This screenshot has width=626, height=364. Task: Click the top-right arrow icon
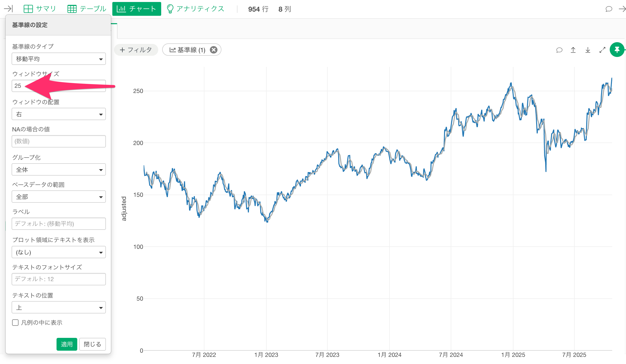tap(622, 9)
